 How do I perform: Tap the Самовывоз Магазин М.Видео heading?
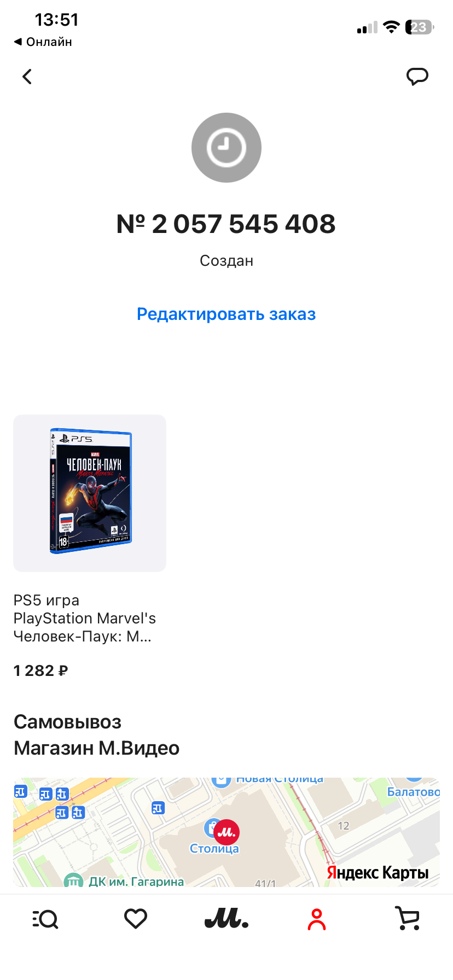point(97,735)
